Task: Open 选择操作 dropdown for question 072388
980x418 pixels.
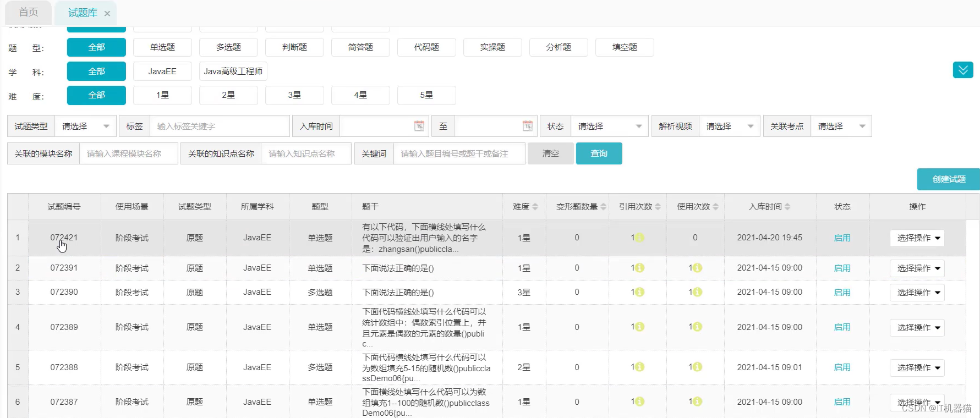Action: 917,367
